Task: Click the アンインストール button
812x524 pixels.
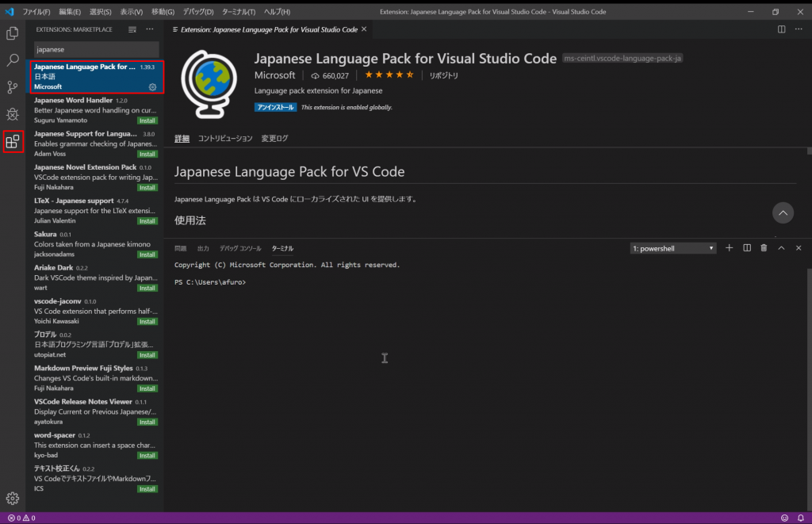Action: coord(275,107)
